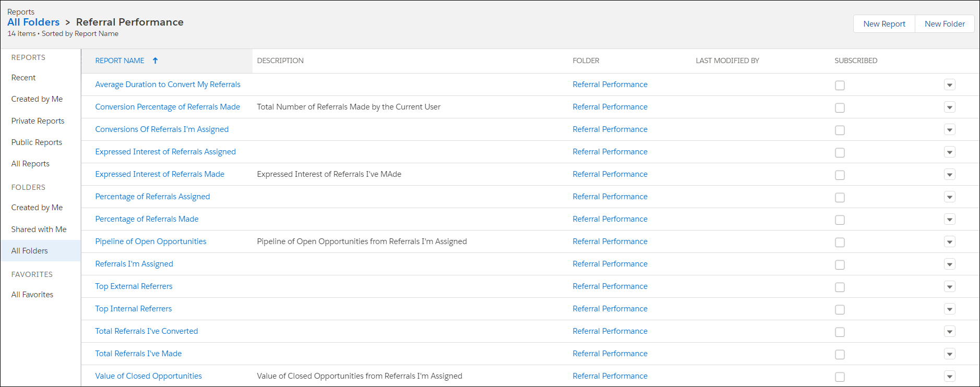Open actions dropdown for Total Referrals I've Converted
980x387 pixels.
click(950, 332)
